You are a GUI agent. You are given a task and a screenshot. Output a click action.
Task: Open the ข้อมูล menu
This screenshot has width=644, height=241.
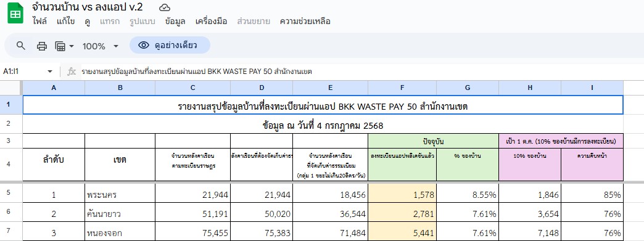click(x=175, y=22)
